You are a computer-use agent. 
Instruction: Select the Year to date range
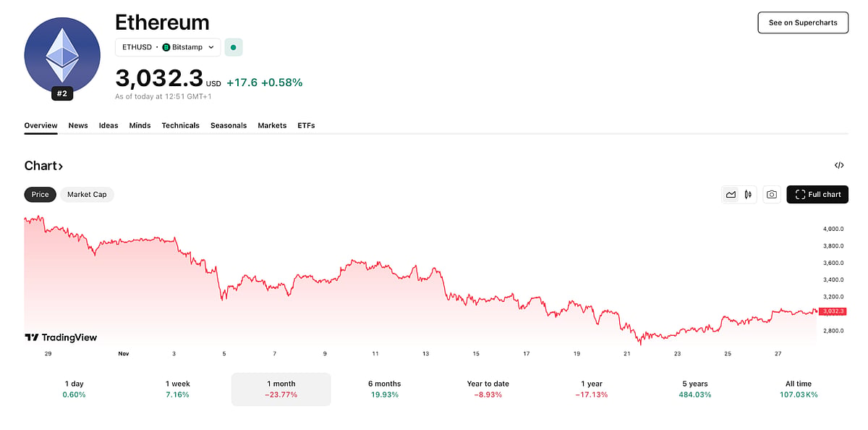pos(488,389)
